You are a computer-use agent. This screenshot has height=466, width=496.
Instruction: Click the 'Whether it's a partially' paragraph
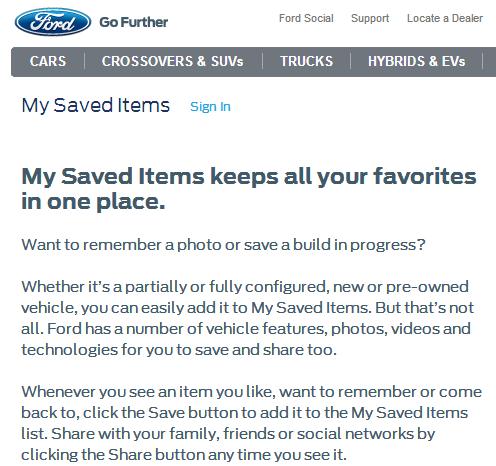tap(247, 318)
